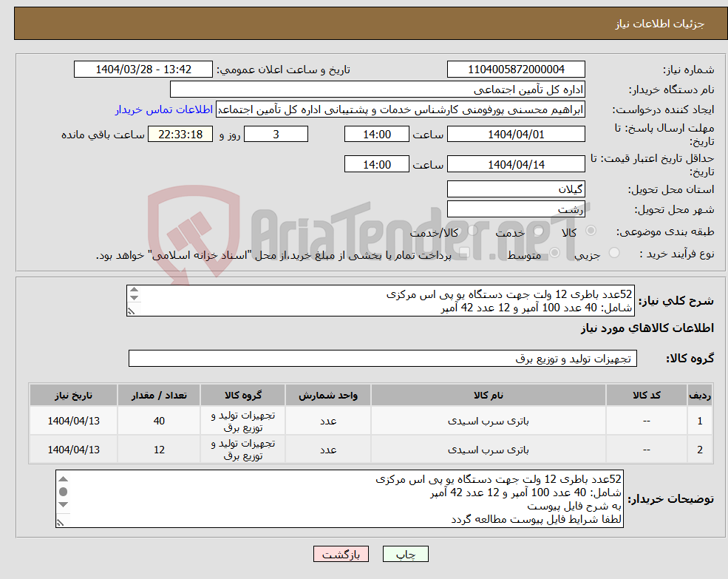Click the کد کالا column header
Image resolution: width=728 pixels, height=579 pixels.
pyautogui.click(x=646, y=395)
